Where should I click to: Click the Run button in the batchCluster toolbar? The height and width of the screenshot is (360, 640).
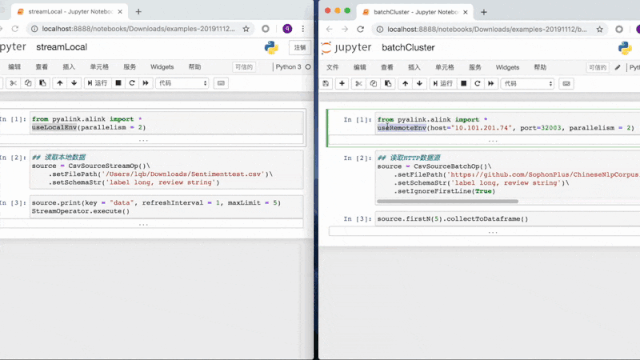click(442, 84)
